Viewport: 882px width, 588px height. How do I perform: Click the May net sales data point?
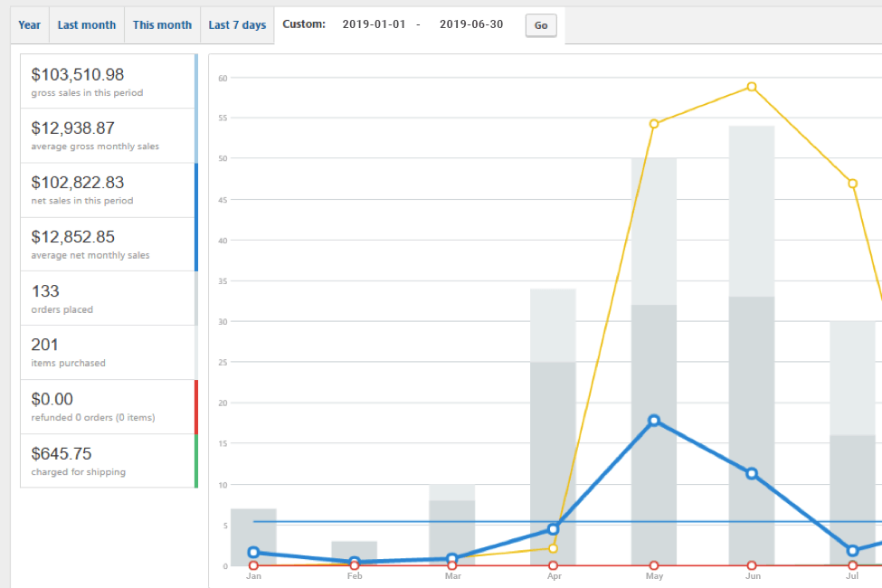654,421
